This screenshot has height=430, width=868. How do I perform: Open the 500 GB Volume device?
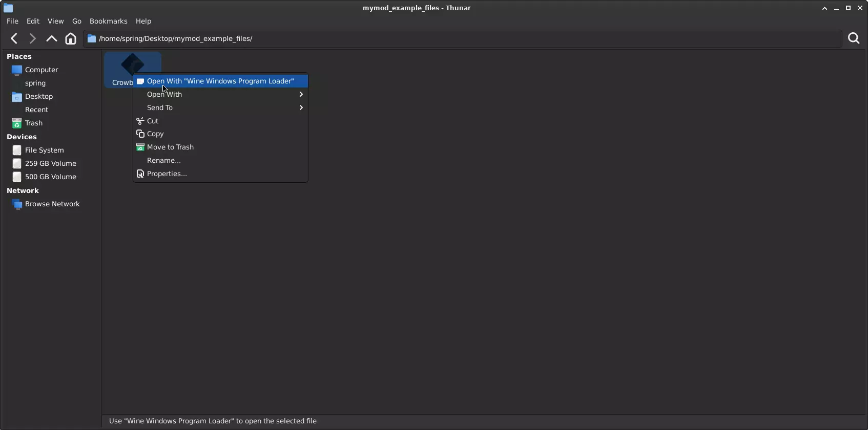pos(51,177)
